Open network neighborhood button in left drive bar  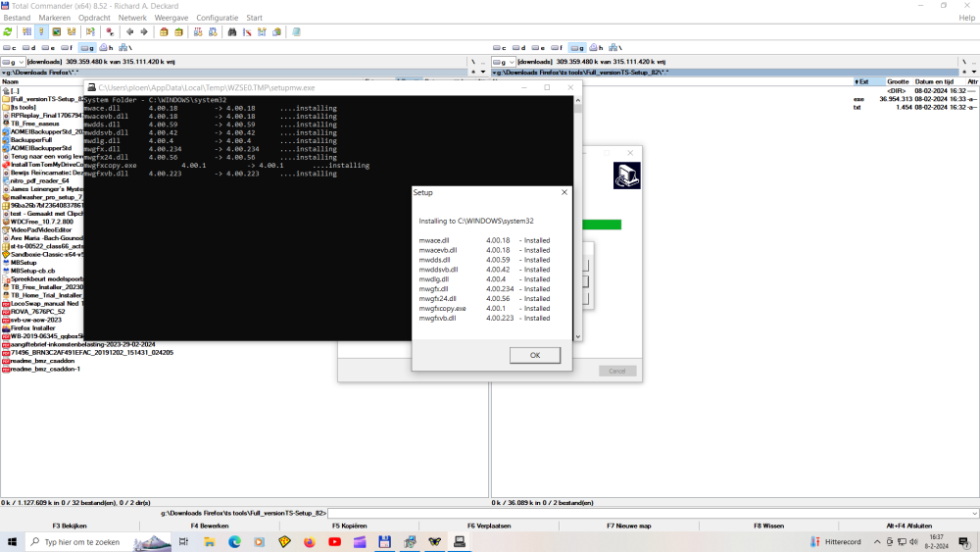coord(124,47)
